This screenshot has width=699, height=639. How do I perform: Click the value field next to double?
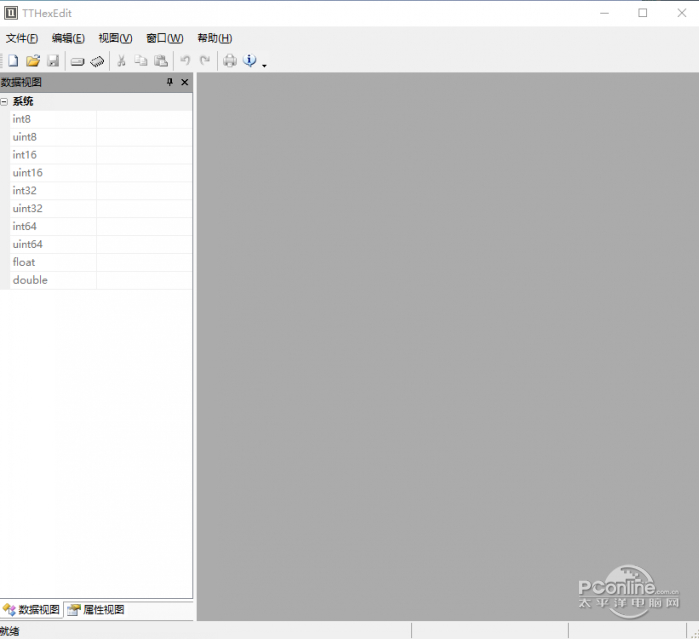(144, 280)
